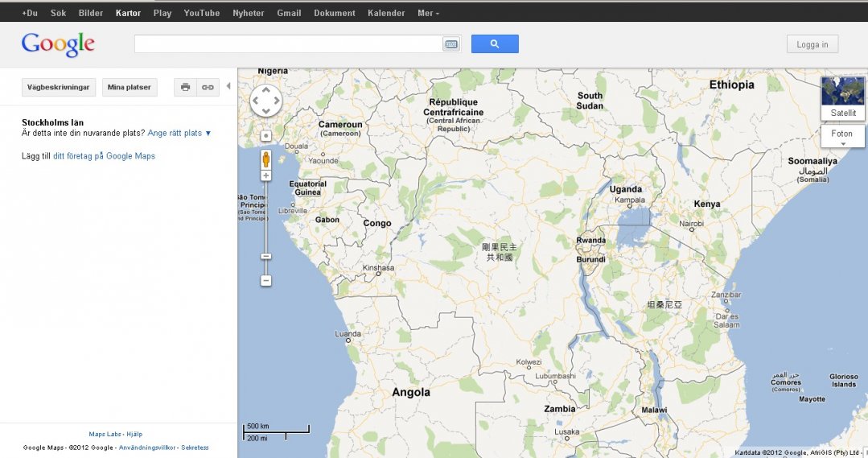
Task: Expand the Foton layer dropdown
Action: point(843,137)
